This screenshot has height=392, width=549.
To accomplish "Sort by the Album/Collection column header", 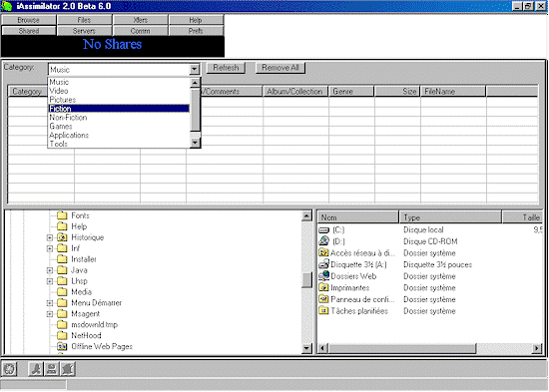I will pos(295,92).
